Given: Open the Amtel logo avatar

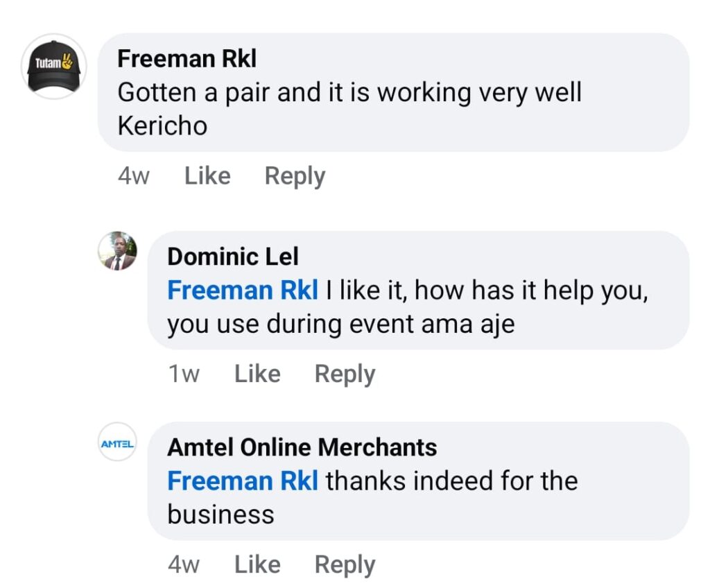Looking at the screenshot, I should pos(117,442).
